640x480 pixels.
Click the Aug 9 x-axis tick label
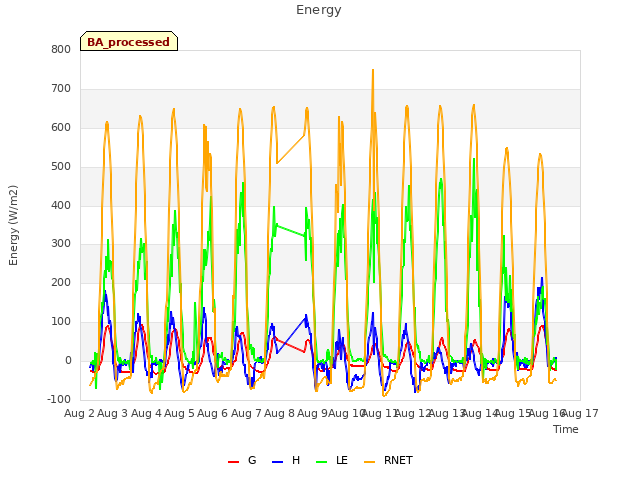tap(312, 413)
